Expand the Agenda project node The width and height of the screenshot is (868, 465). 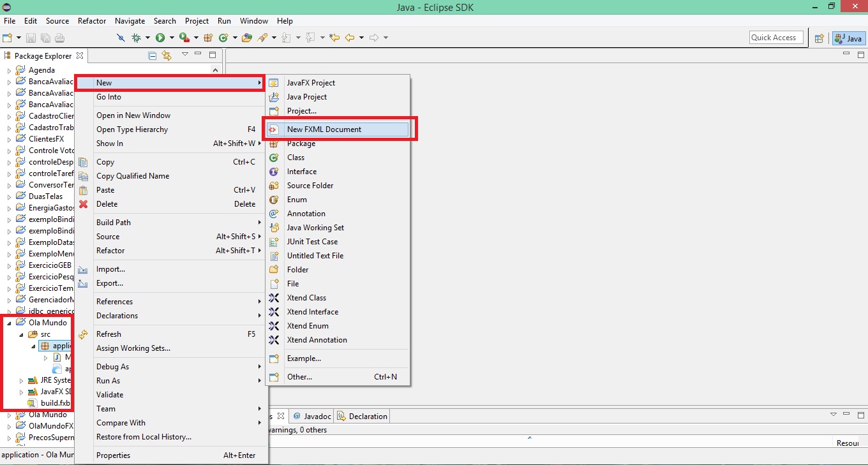click(x=9, y=70)
